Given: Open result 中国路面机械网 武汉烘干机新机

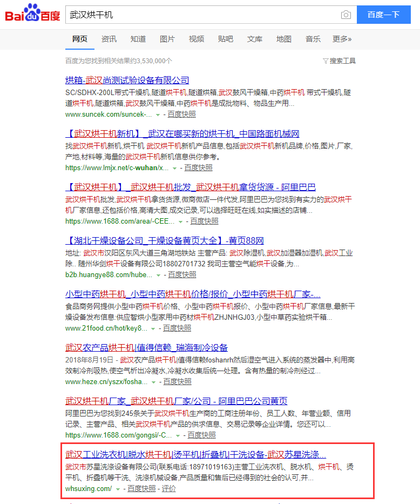Looking at the screenshot, I should 182,134.
